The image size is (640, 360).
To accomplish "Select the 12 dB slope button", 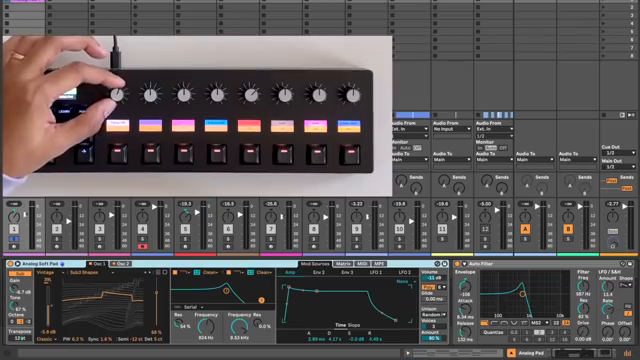I will coord(556,323).
